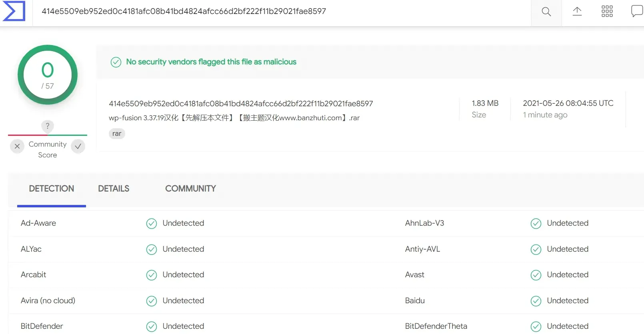
Task: Click the community score question mark icon
Action: pyautogui.click(x=48, y=126)
